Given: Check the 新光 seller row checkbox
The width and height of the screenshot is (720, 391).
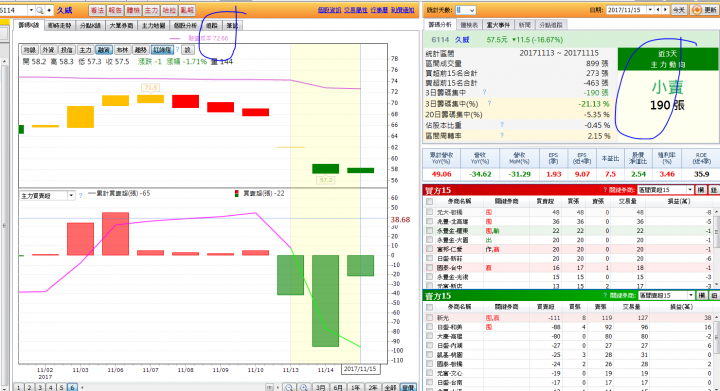Looking at the screenshot, I should tap(429, 318).
